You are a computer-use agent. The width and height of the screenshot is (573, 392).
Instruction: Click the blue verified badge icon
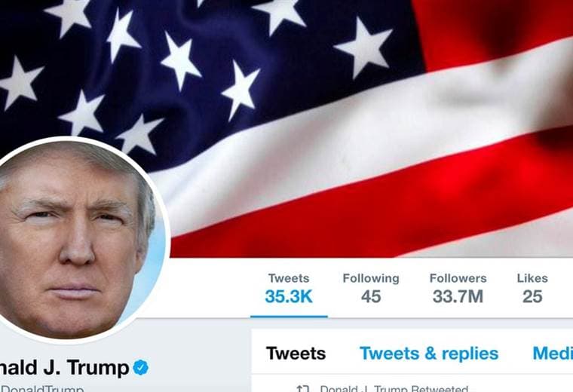(x=141, y=368)
